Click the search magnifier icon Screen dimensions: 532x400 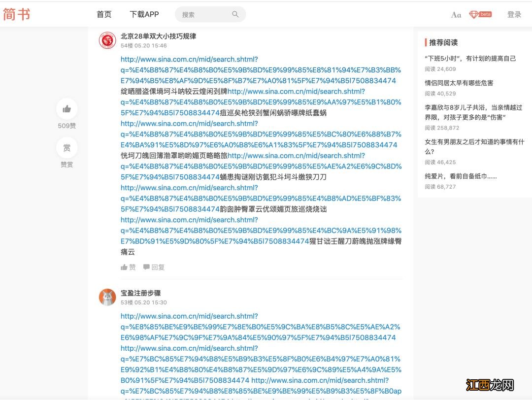(x=235, y=14)
